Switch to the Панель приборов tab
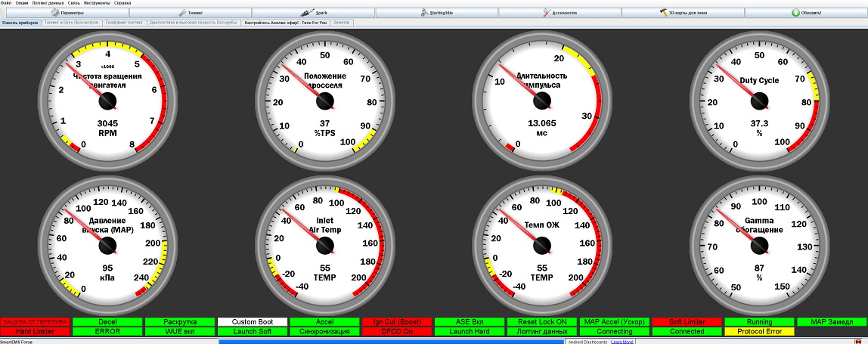This screenshot has height=344, width=868. click(x=20, y=23)
